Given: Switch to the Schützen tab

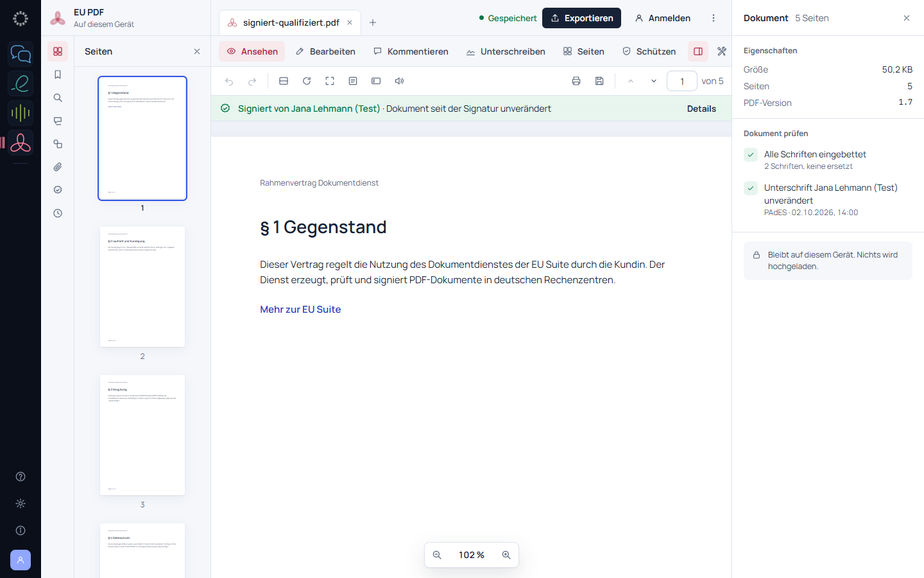Looking at the screenshot, I should 649,51.
